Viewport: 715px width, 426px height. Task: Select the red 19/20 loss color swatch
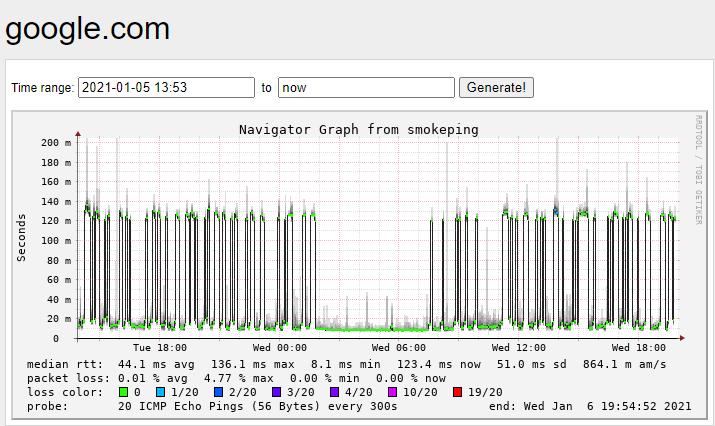(457, 392)
